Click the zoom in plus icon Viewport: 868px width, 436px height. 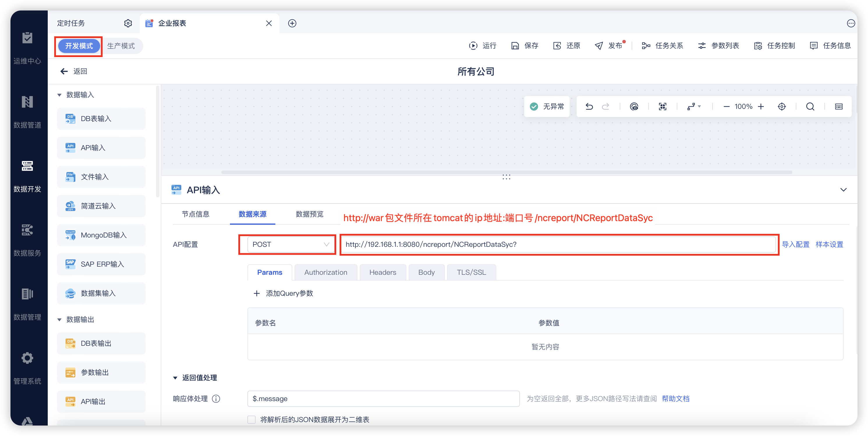pos(761,107)
